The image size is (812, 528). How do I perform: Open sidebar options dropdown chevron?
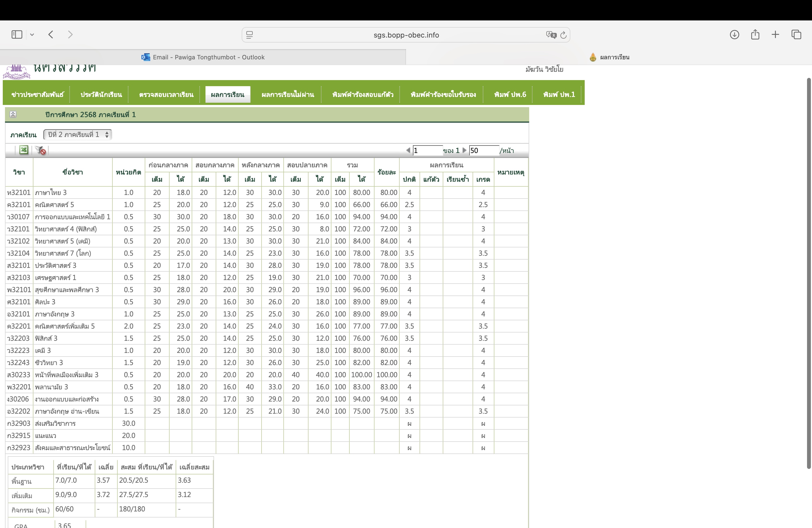point(32,35)
